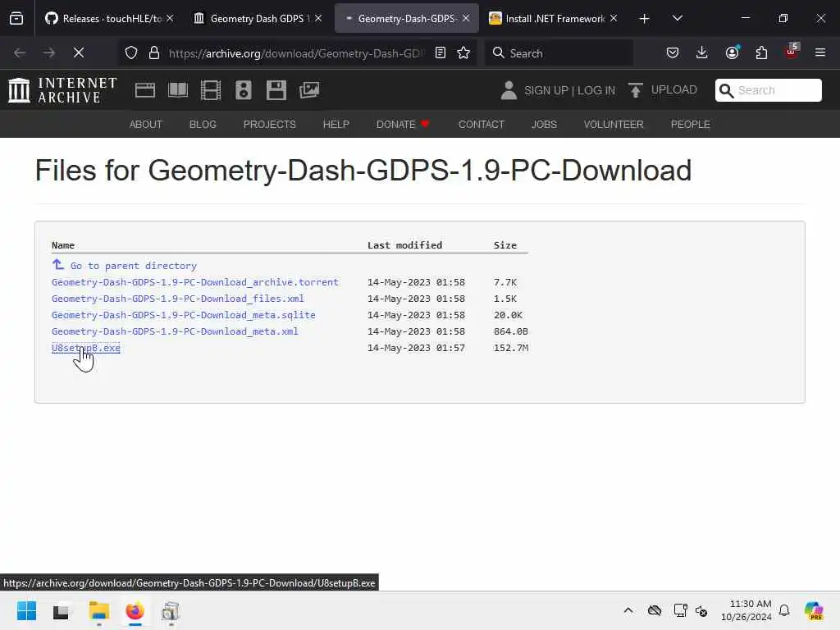The image size is (840, 630).
Task: Click the Firefox icon in the taskbar
Action: (x=135, y=610)
